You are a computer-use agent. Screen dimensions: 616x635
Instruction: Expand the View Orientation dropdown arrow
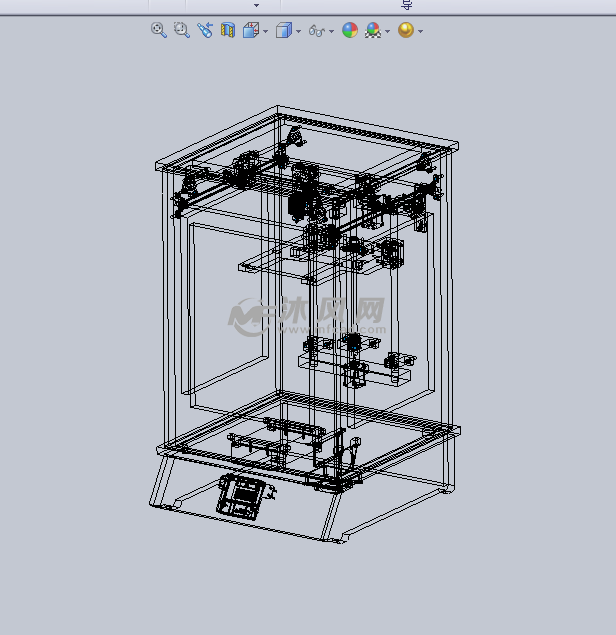(x=265, y=32)
